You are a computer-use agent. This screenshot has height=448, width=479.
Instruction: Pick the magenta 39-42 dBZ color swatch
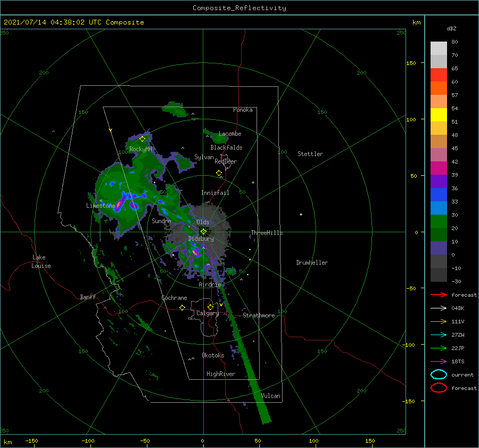(x=439, y=168)
